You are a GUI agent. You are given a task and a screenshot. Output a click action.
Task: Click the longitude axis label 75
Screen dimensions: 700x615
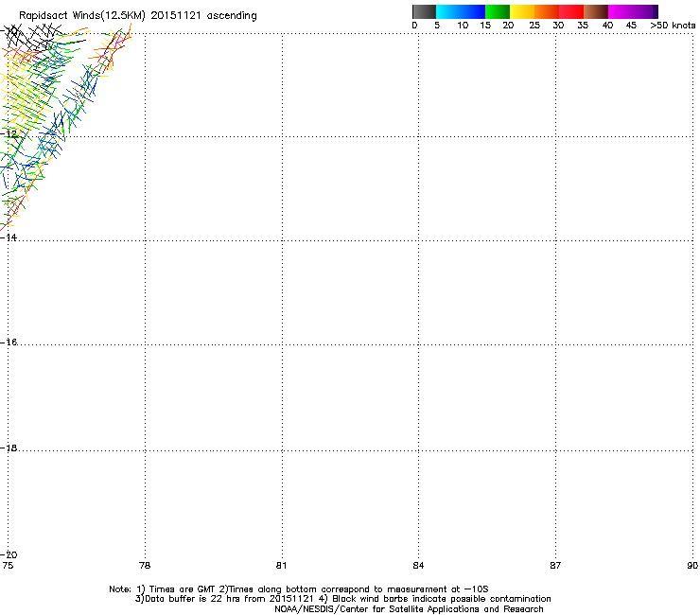pos(8,566)
